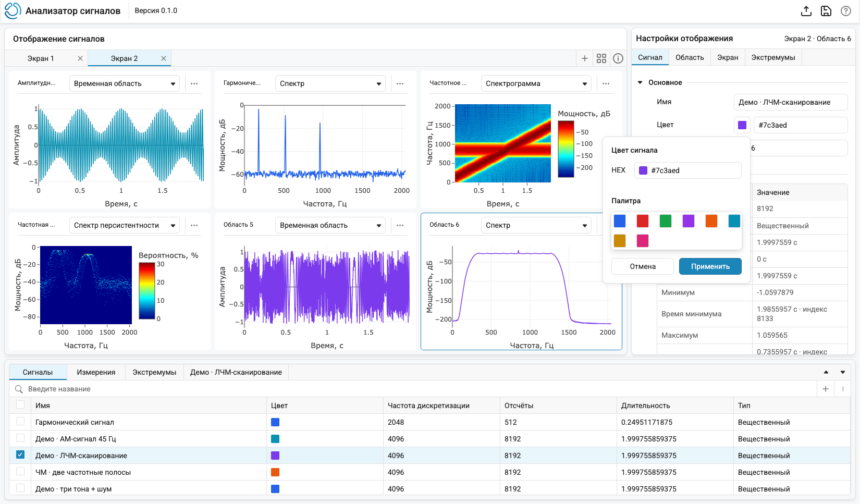Open the Спектрограмма view type dropdown
860x504 pixels.
point(536,83)
